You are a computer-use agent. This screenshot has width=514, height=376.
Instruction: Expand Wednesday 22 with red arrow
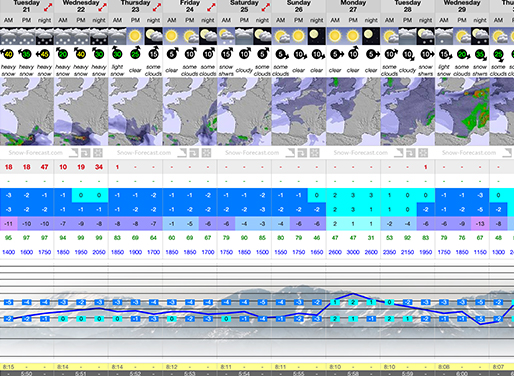tap(102, 7)
